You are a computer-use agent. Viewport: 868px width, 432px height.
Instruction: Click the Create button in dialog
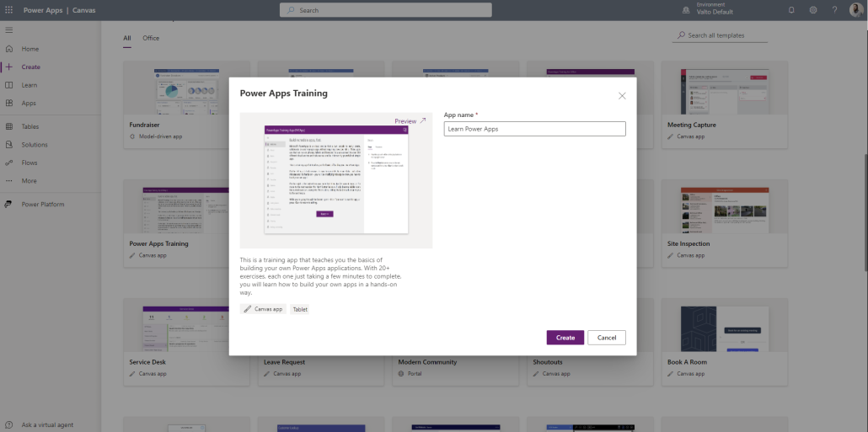click(565, 338)
